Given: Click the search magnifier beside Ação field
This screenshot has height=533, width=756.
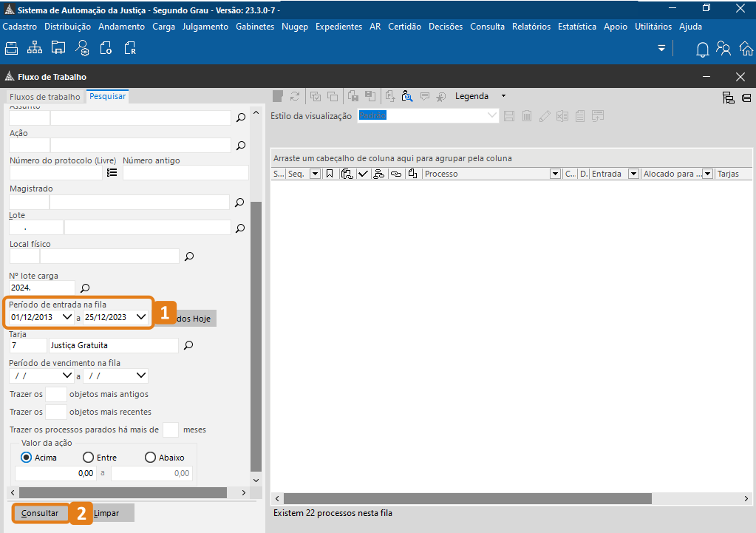Looking at the screenshot, I should (241, 145).
